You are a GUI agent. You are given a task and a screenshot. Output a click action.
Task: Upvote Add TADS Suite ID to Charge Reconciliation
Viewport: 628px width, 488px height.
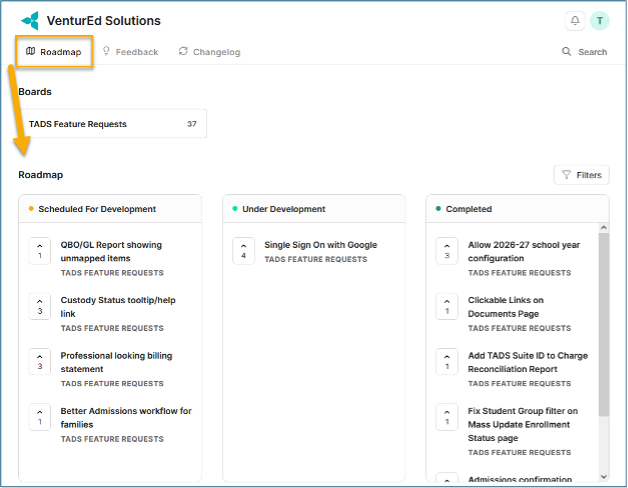(447, 361)
